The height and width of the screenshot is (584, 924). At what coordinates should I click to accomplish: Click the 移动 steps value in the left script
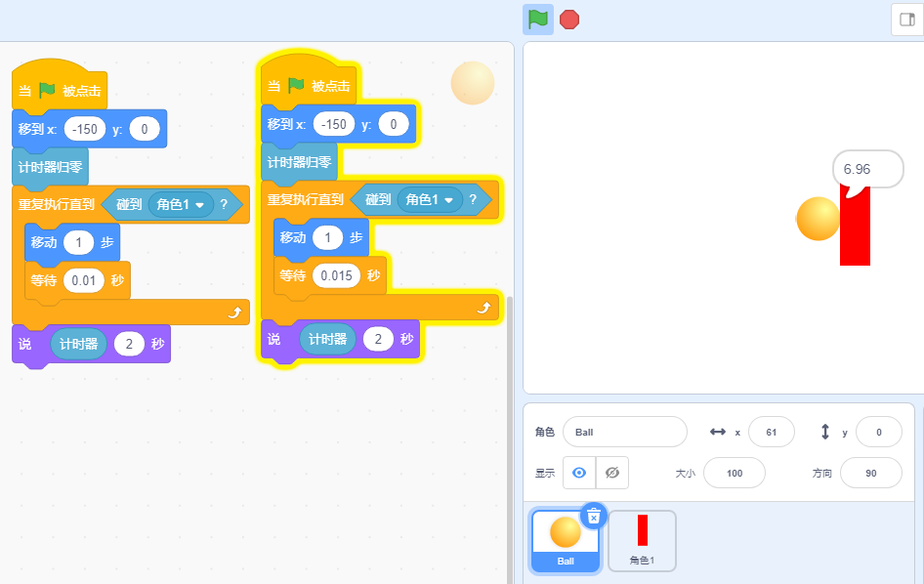click(x=78, y=243)
